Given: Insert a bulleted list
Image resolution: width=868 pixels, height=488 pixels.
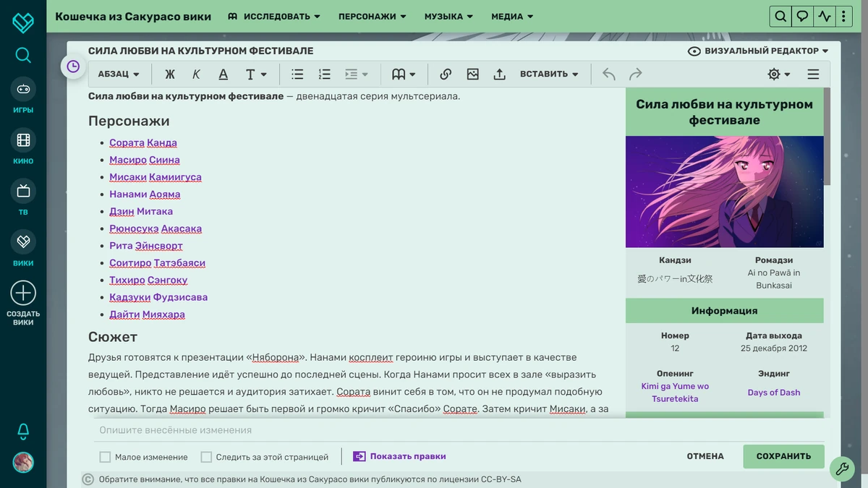Looking at the screenshot, I should point(297,74).
